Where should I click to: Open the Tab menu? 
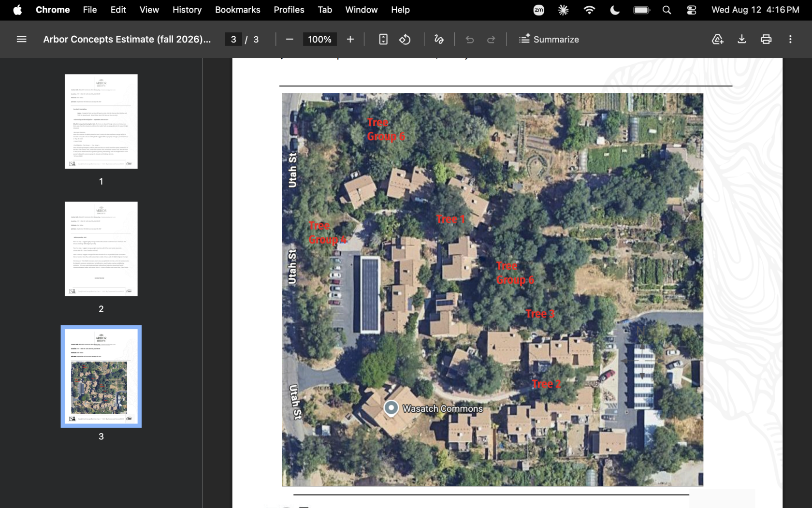coord(325,10)
